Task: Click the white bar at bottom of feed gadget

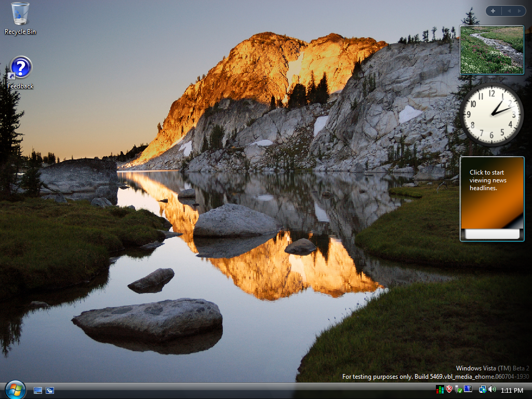Action: click(492, 234)
